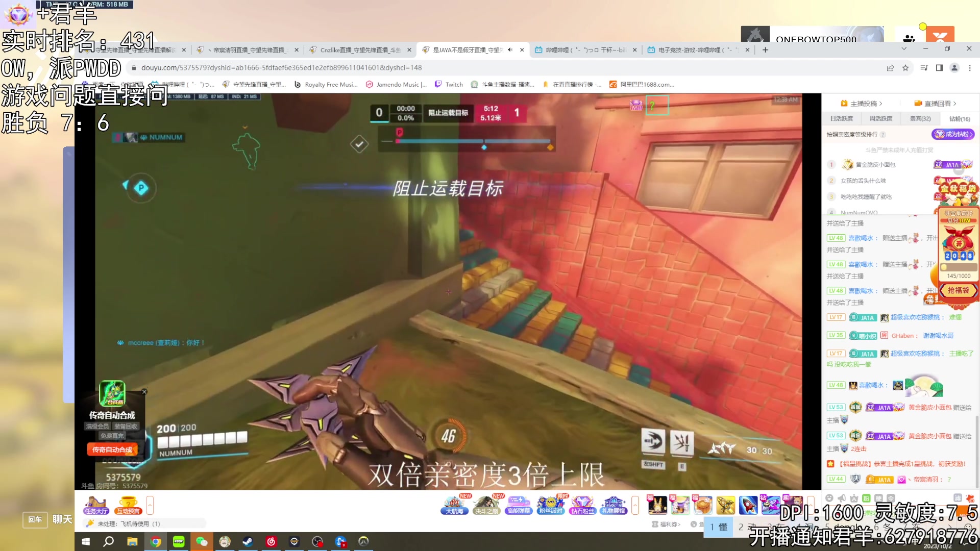Open File Explorer from taskbar
Image resolution: width=980 pixels, height=551 pixels.
132,541
